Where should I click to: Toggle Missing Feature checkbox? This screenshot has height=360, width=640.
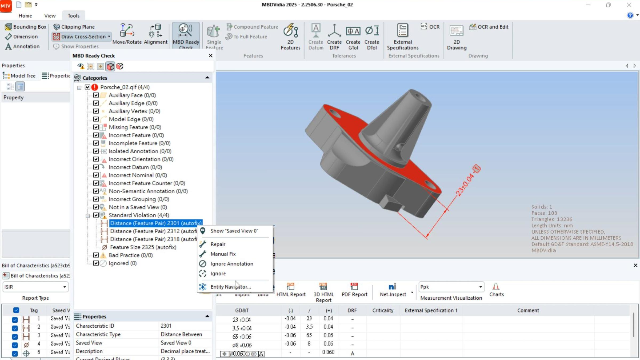pos(96,127)
